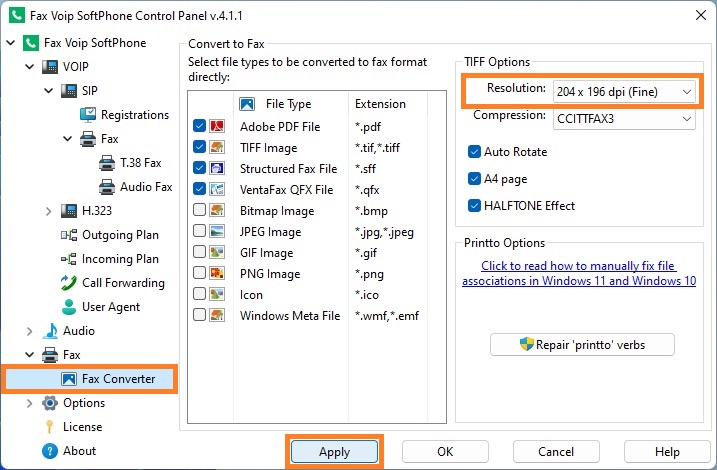Collapse the Fax node under SIP
This screenshot has width=717, height=470.
68,139
